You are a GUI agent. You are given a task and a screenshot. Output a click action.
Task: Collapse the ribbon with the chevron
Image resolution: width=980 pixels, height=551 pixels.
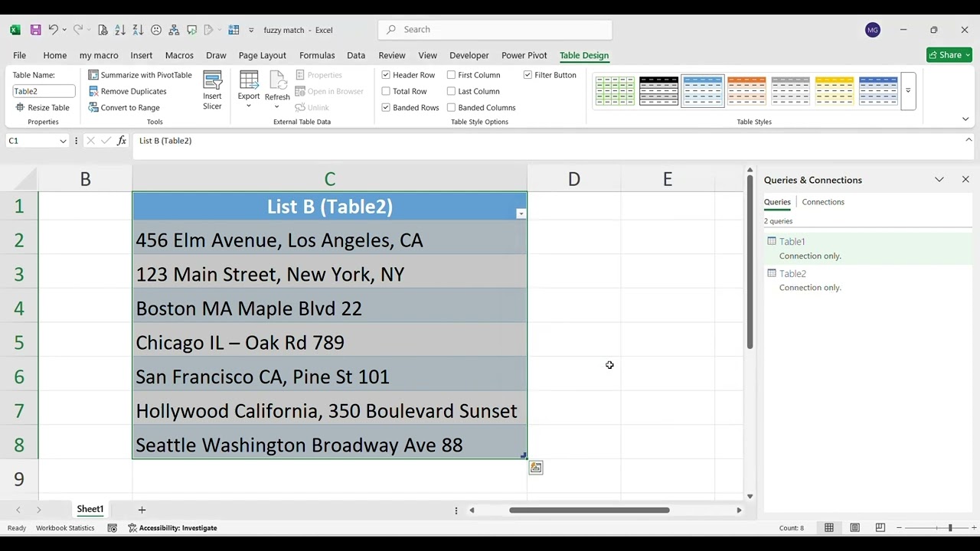click(x=965, y=119)
